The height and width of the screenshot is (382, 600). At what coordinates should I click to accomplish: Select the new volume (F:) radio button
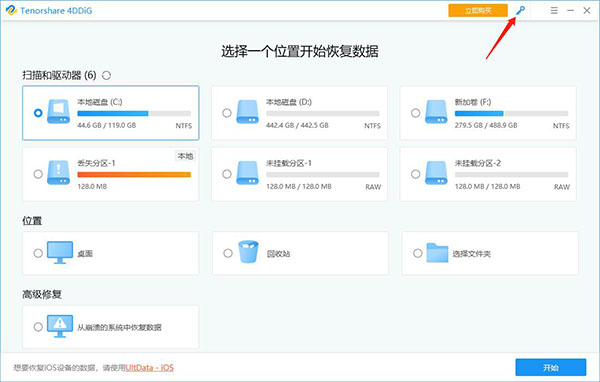(416, 113)
